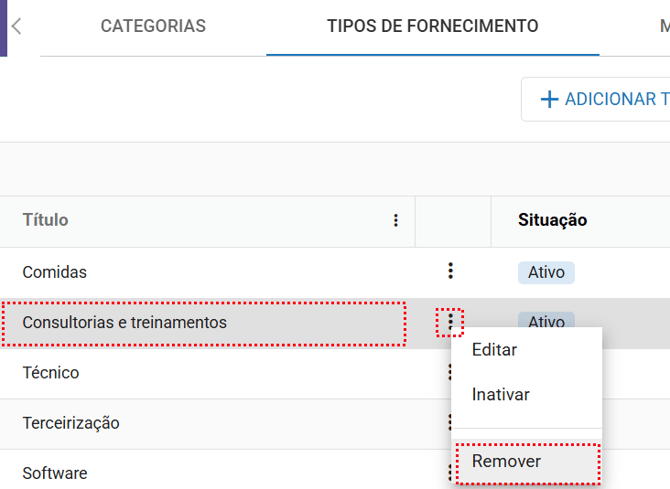Choose Editar from the context menu
The image size is (670, 489).
pos(494,351)
